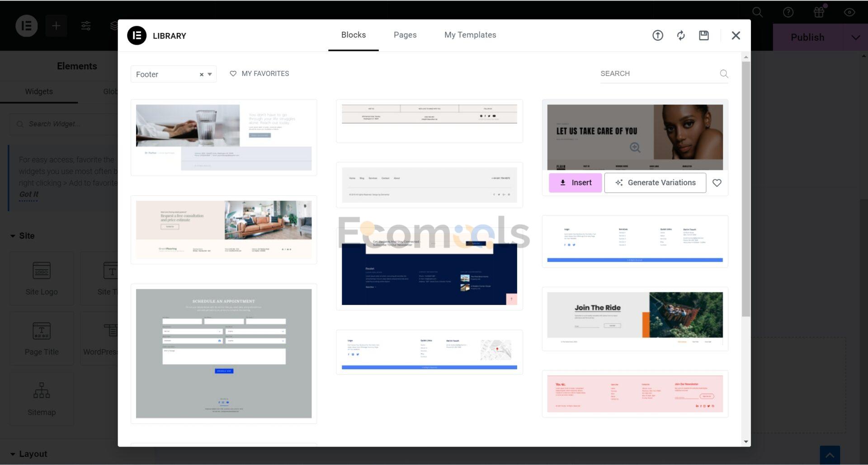Click the sync library icon

681,35
